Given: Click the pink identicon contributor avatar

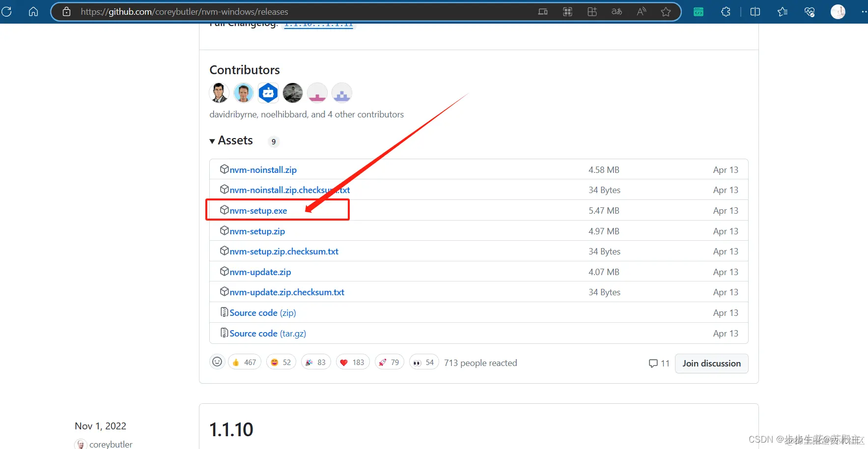Looking at the screenshot, I should (x=317, y=92).
